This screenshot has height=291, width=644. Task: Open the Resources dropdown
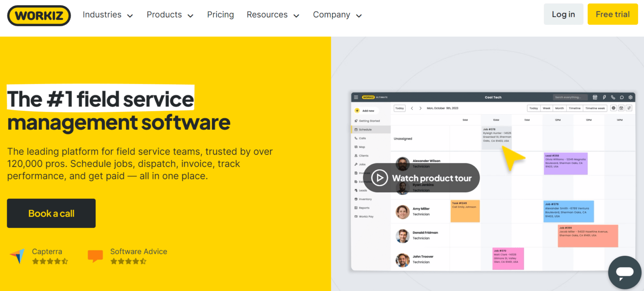click(273, 15)
